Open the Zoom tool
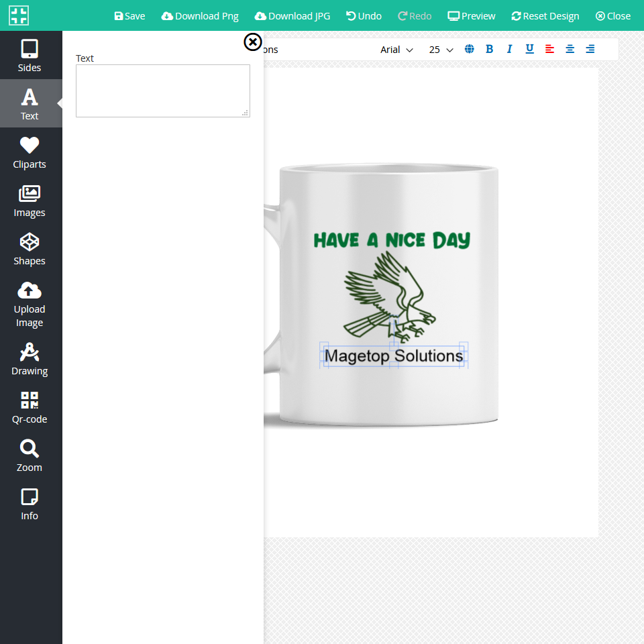Image resolution: width=644 pixels, height=644 pixels. coord(30,455)
